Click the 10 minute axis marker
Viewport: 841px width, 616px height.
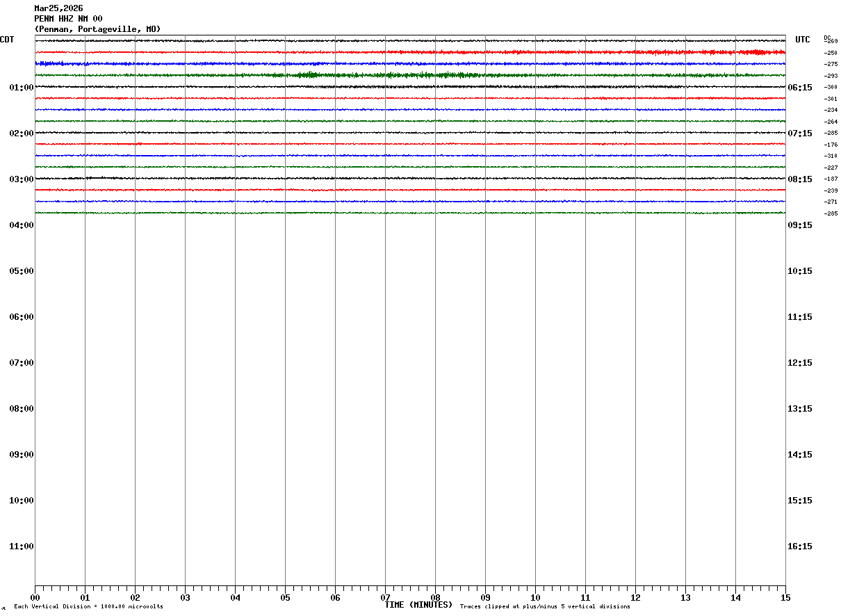coord(535,598)
